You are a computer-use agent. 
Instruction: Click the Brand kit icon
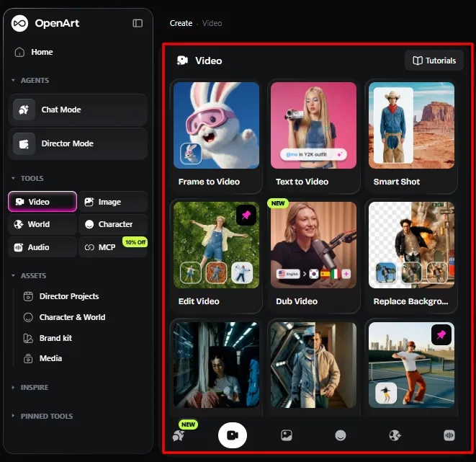click(28, 338)
